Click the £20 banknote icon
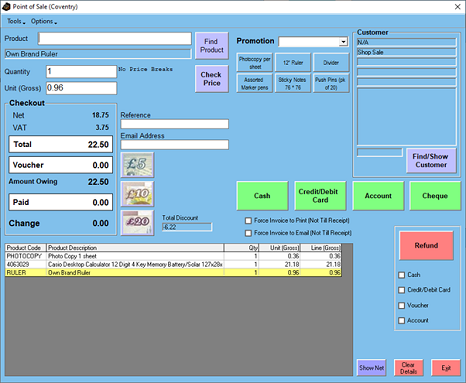The height and width of the screenshot is (383, 466). point(137,223)
